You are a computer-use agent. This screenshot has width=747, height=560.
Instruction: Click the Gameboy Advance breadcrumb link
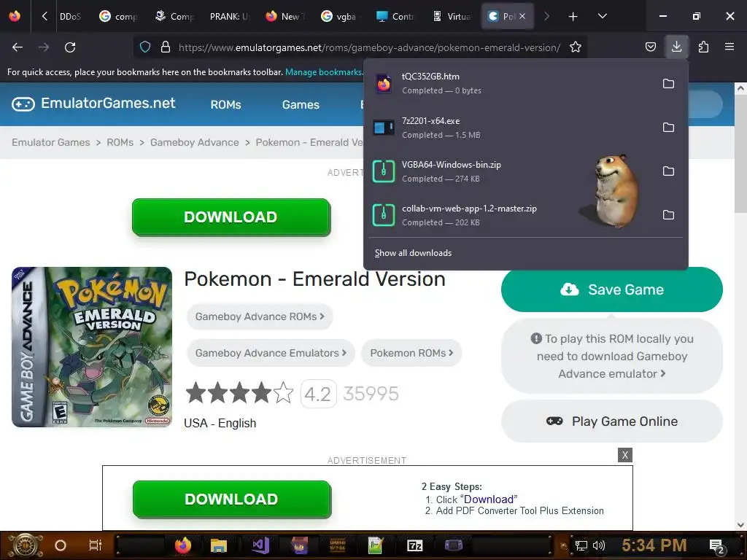[194, 142]
